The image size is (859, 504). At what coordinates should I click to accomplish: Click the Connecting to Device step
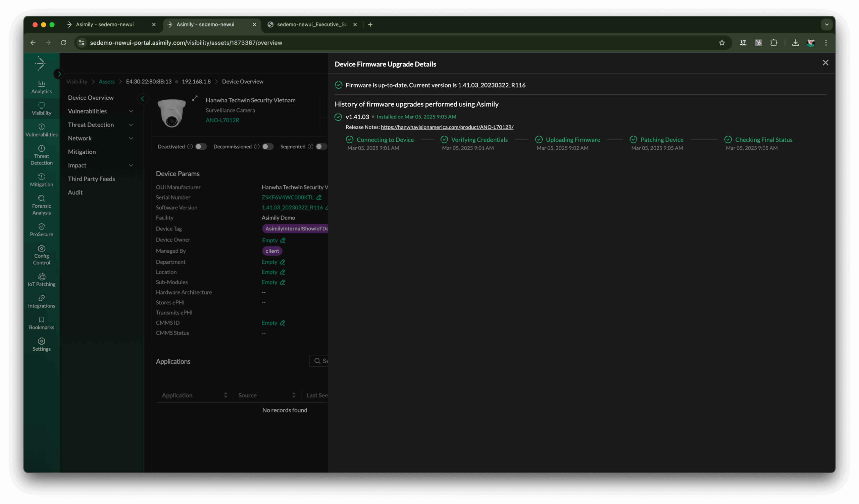point(385,140)
